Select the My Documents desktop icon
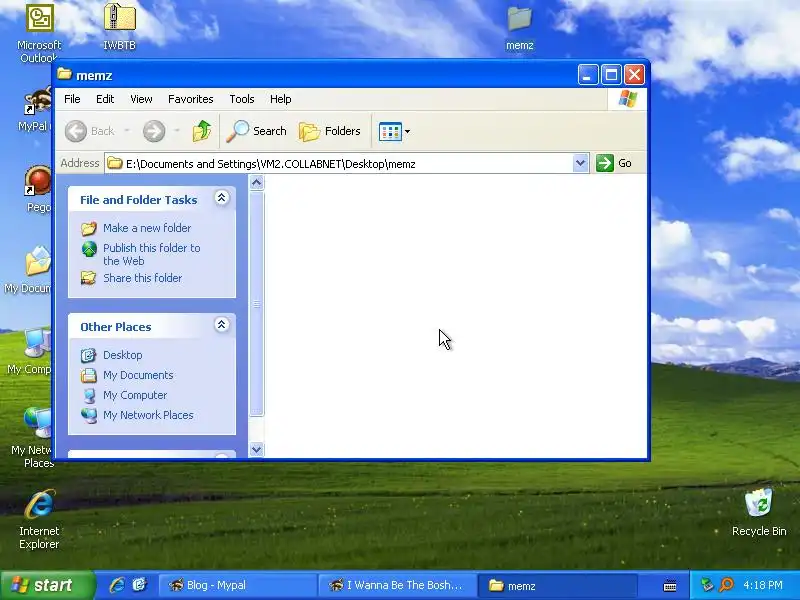This screenshot has height=600, width=800. [28, 269]
